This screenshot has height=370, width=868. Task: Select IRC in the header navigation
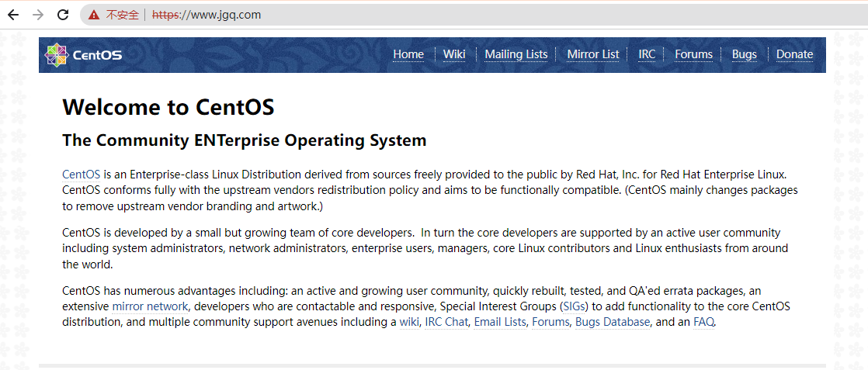pyautogui.click(x=647, y=54)
